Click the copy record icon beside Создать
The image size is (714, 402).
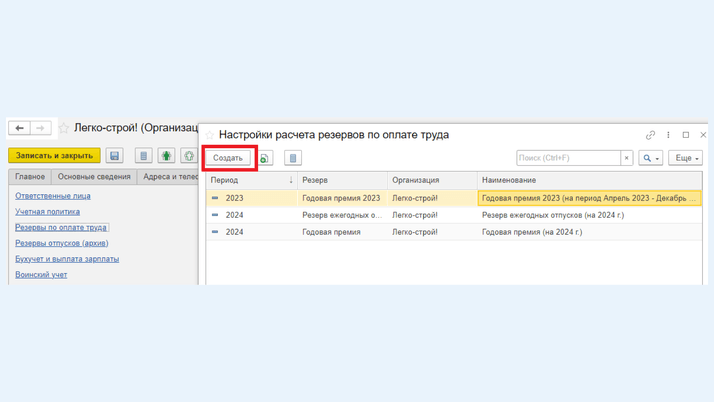tap(265, 158)
